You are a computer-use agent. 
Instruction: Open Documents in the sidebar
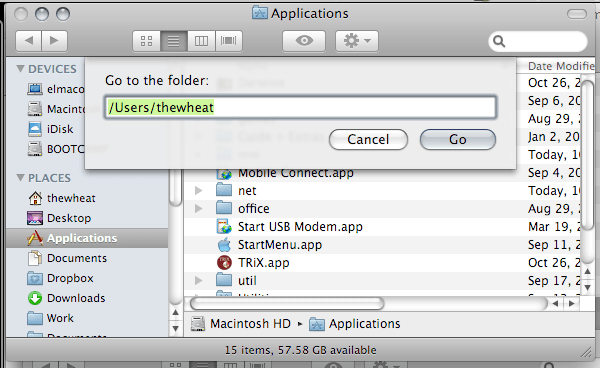click(x=67, y=258)
